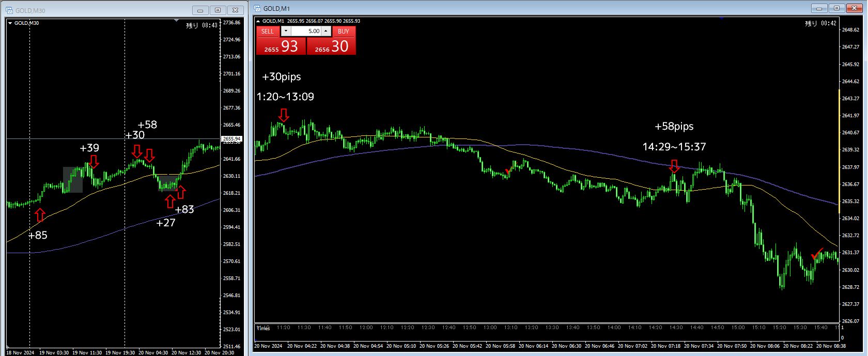Click the 2655.93 sell price tile
This screenshot has width=868, height=356.
click(x=281, y=46)
